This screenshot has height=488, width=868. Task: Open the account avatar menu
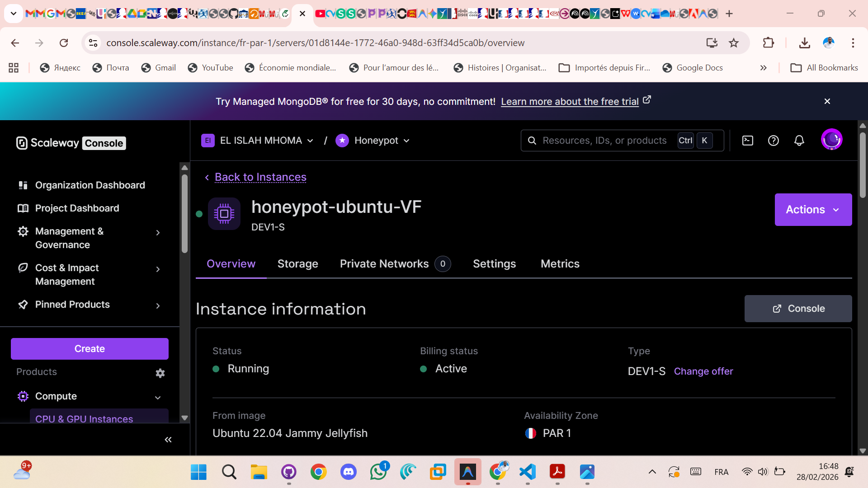pos(832,139)
